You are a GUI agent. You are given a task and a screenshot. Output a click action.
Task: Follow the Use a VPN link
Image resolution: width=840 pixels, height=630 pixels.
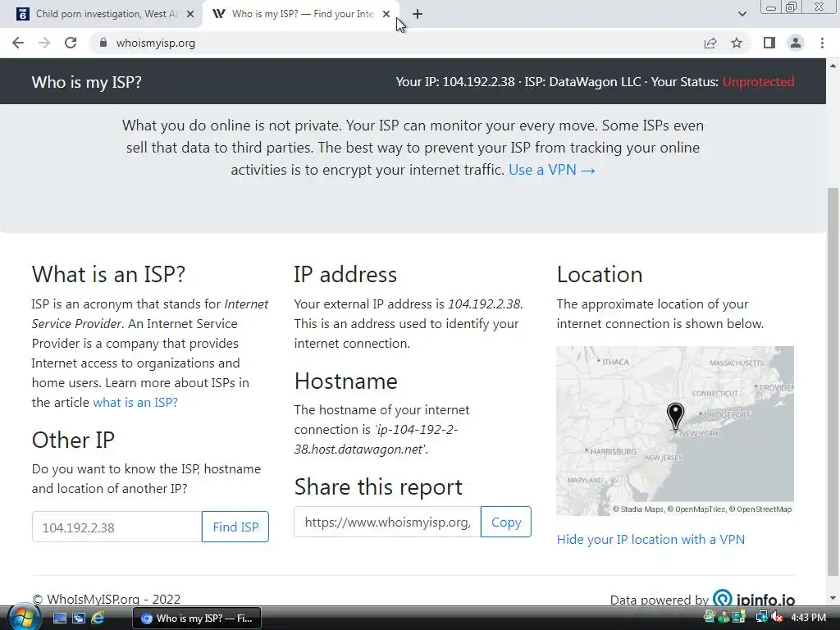tap(552, 170)
